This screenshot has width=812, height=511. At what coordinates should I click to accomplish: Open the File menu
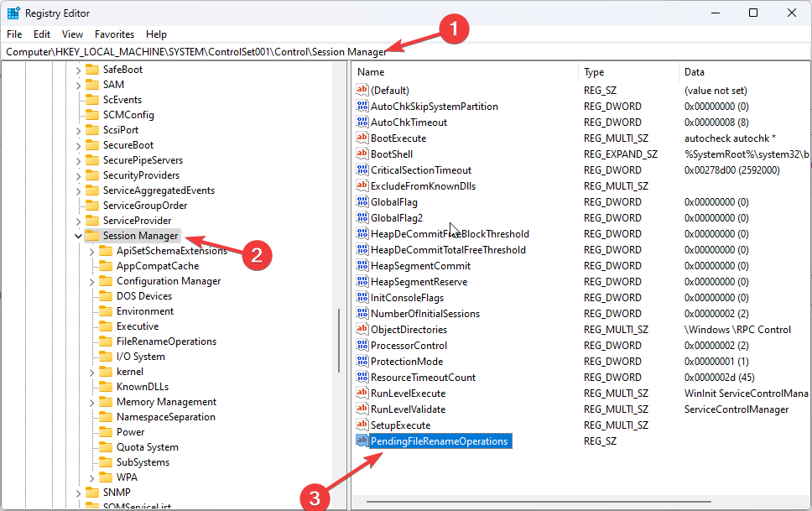point(14,34)
